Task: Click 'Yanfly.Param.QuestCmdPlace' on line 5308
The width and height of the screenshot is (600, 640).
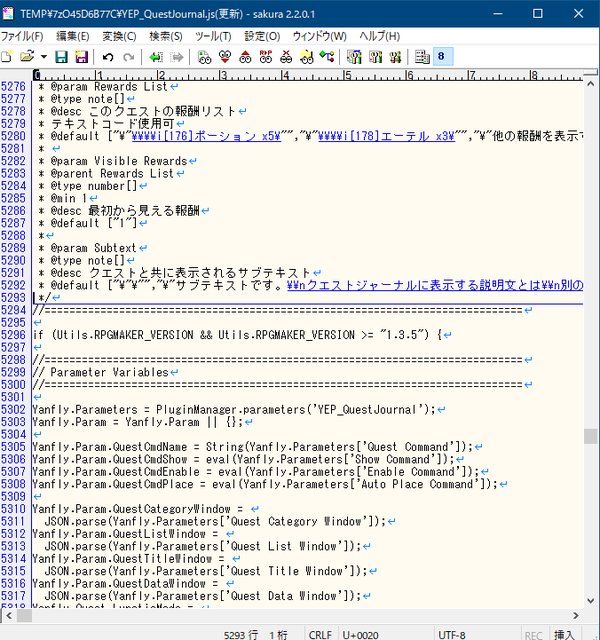Action: point(113,484)
